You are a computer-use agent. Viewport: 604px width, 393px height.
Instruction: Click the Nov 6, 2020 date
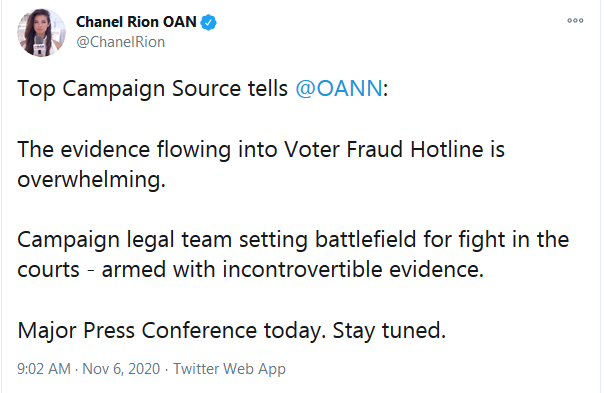tap(121, 369)
